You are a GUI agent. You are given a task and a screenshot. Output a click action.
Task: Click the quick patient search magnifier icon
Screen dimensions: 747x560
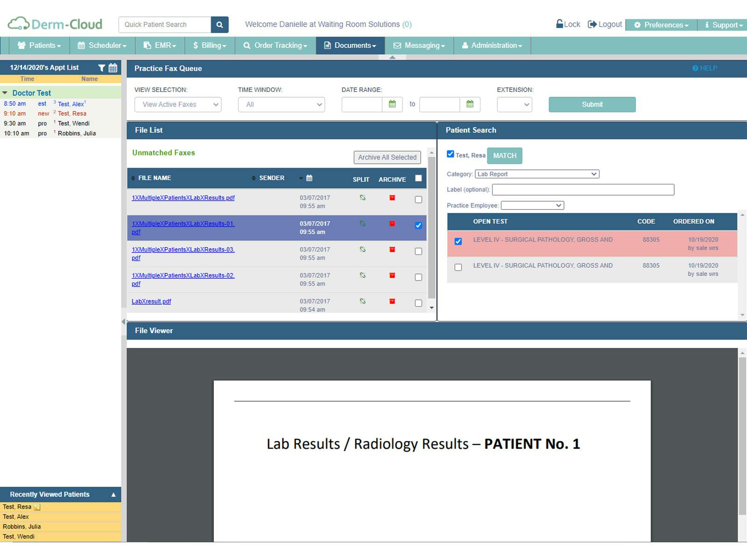[219, 24]
